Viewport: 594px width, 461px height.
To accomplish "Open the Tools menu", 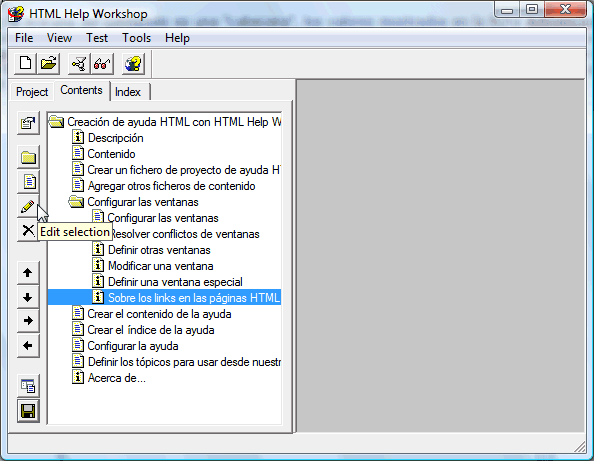I will click(x=136, y=38).
